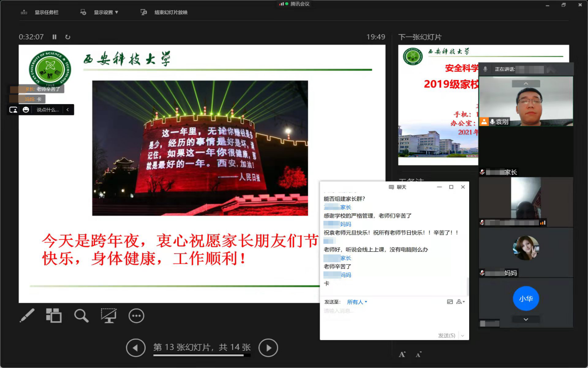Select chat message starting 祝袁老师元旦快乐
Screen dimensions: 588x368
[391, 232]
